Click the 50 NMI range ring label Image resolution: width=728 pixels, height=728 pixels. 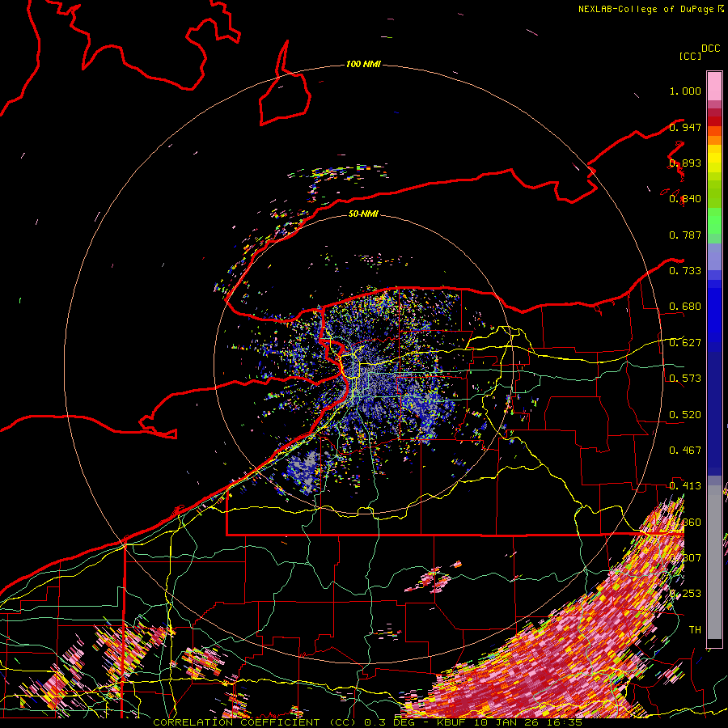[363, 214]
